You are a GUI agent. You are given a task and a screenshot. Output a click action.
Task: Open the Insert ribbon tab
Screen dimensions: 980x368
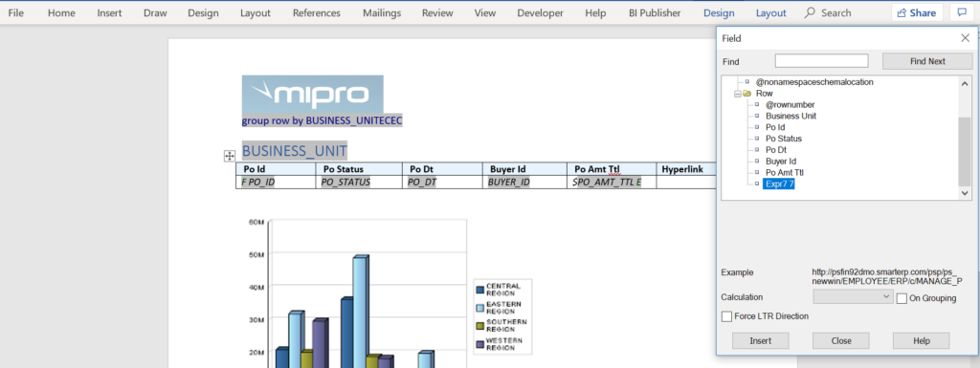[109, 12]
